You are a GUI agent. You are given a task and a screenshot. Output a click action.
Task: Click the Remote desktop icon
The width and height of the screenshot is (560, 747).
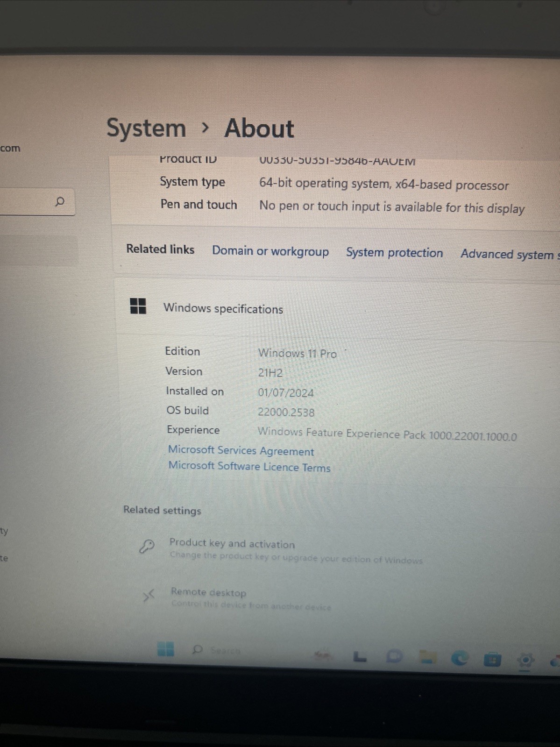pyautogui.click(x=149, y=596)
